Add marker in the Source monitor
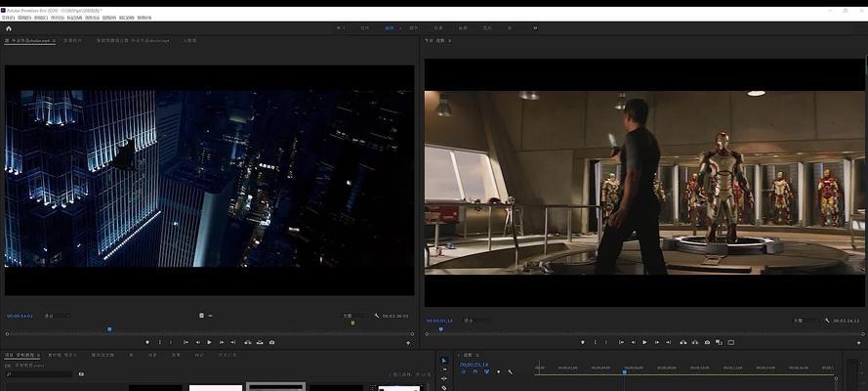This screenshot has width=868, height=391. 147,342
